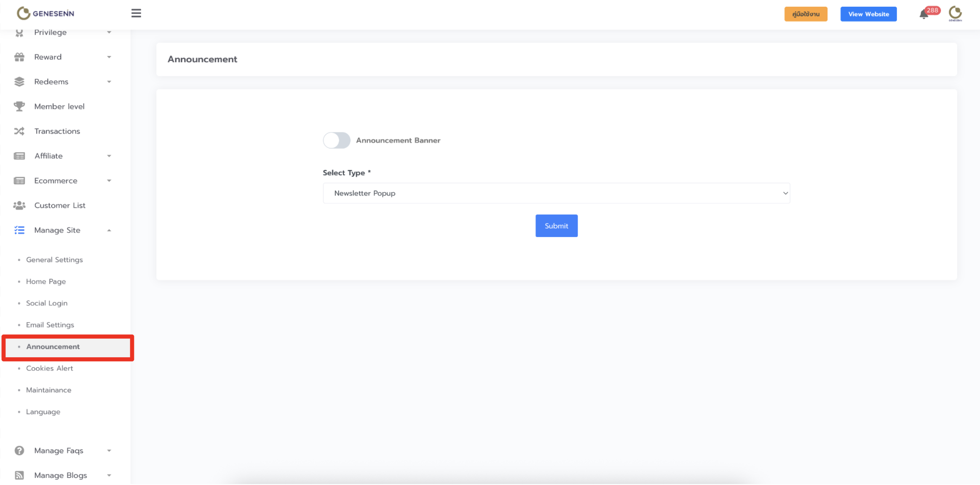Expand the Affiliate submenu arrow

[x=109, y=156]
